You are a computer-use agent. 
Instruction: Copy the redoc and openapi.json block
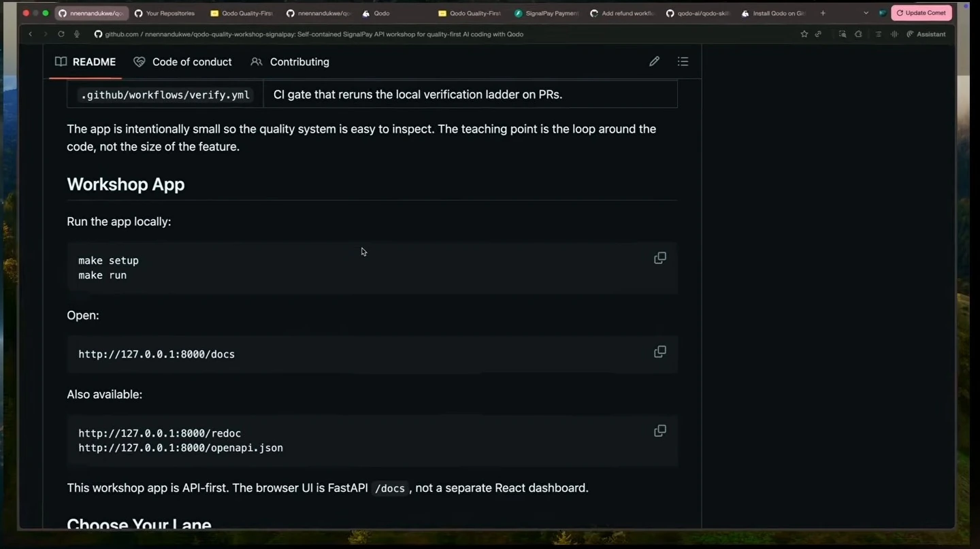tap(660, 431)
